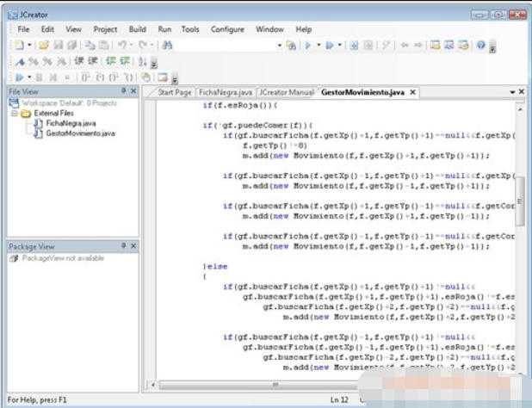Open the Build menu
This screenshot has height=408, width=532.
coord(138,29)
